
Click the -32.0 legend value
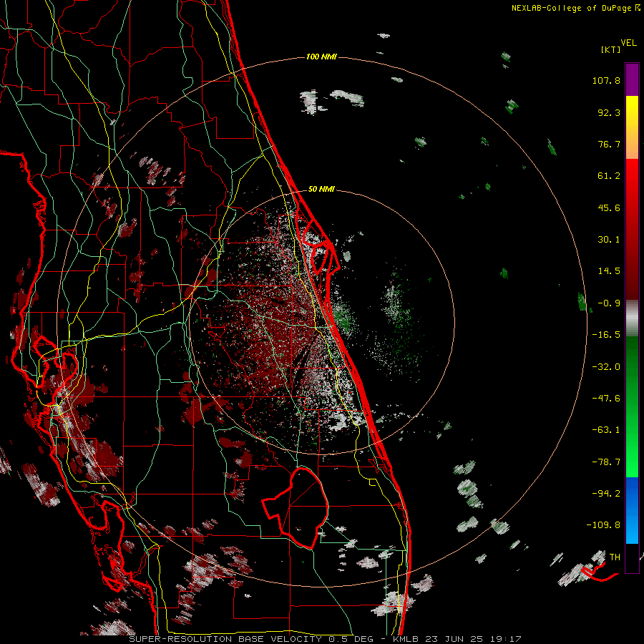606,367
